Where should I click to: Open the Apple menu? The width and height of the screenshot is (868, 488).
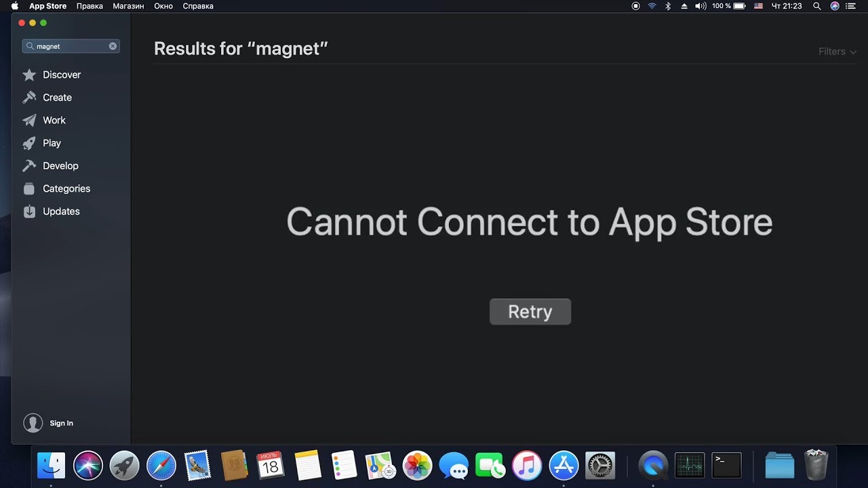(15, 6)
